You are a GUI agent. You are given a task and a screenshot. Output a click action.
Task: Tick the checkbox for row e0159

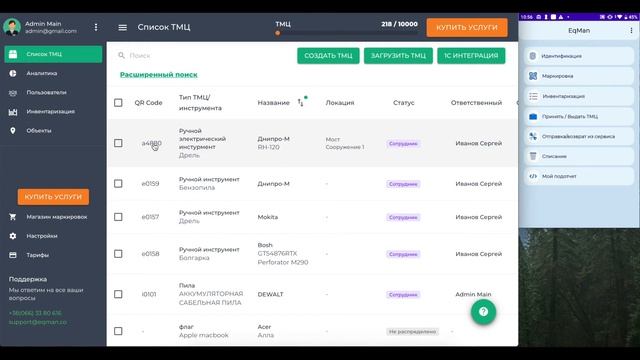(118, 184)
